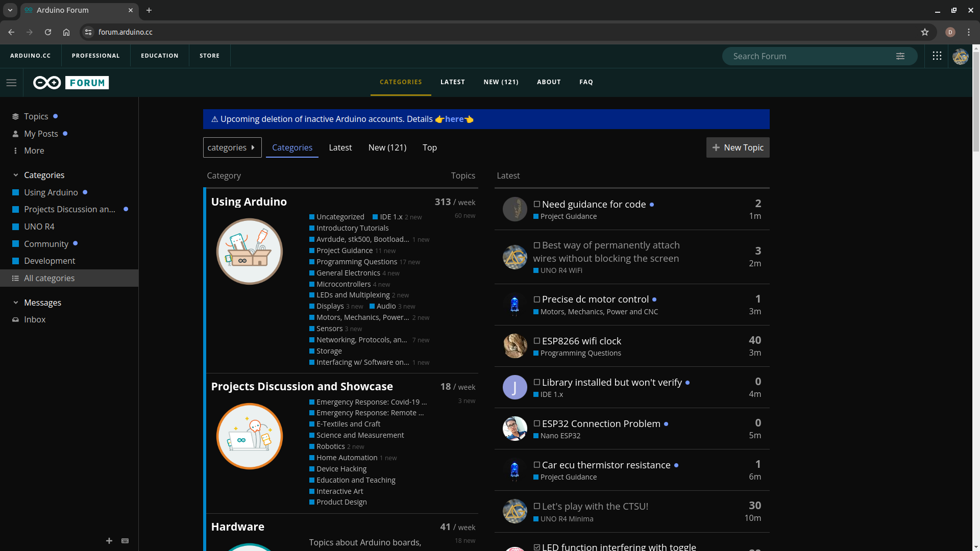Collapse the Categories sidebar section
Screen dimensions: 980x551
16,175
